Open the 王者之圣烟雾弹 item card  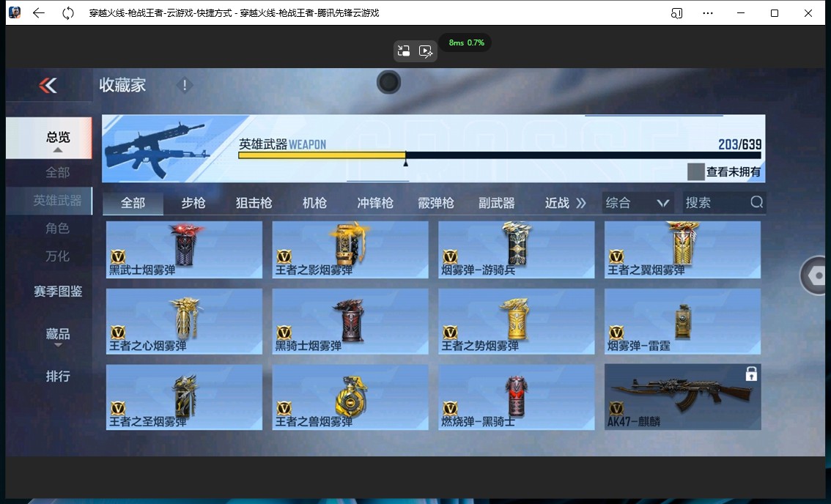coord(185,397)
